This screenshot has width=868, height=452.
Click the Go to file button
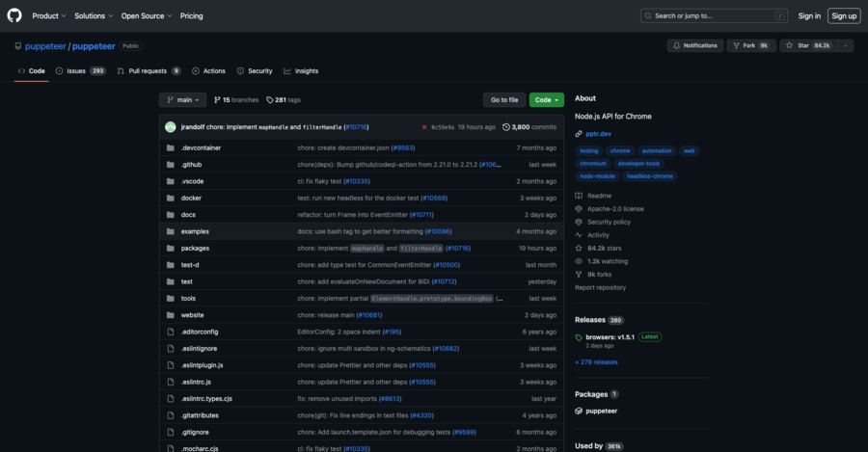(504, 99)
